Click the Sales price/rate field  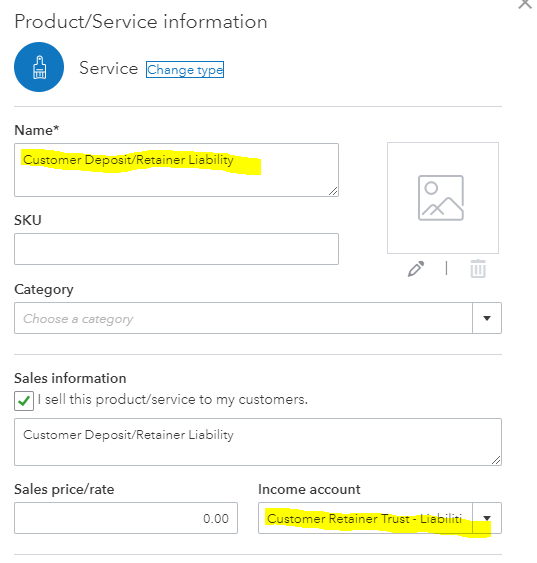(x=126, y=518)
